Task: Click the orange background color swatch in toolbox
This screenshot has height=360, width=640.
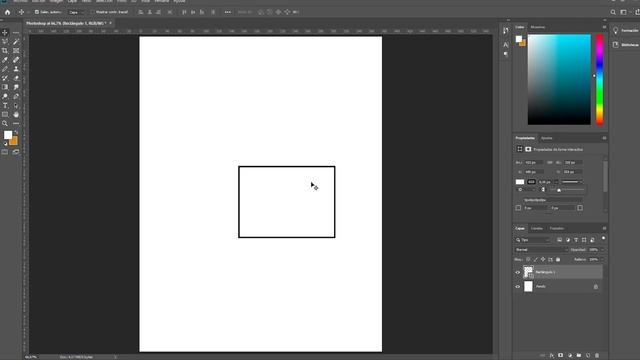Action: pos(15,142)
